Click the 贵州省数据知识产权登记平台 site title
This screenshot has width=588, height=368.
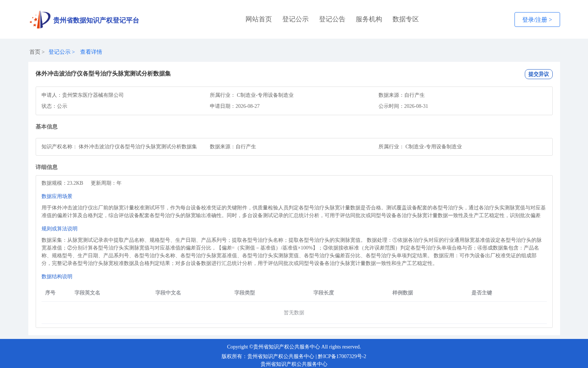96,20
